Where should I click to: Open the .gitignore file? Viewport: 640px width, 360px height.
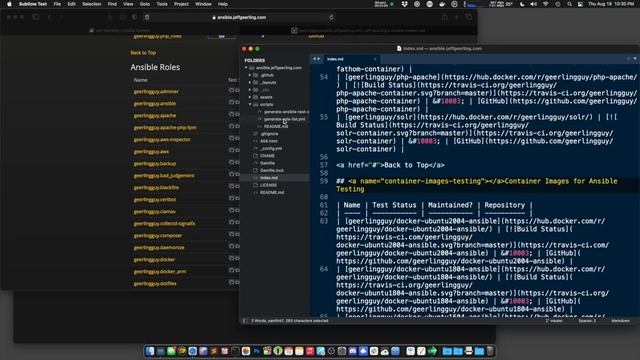point(269,134)
